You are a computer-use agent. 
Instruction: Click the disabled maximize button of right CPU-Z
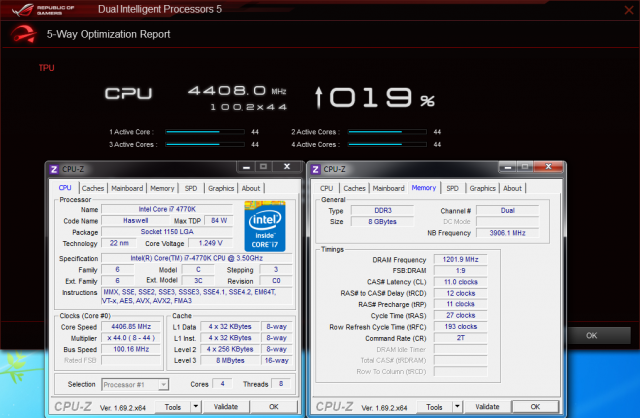pyautogui.click(x=525, y=167)
